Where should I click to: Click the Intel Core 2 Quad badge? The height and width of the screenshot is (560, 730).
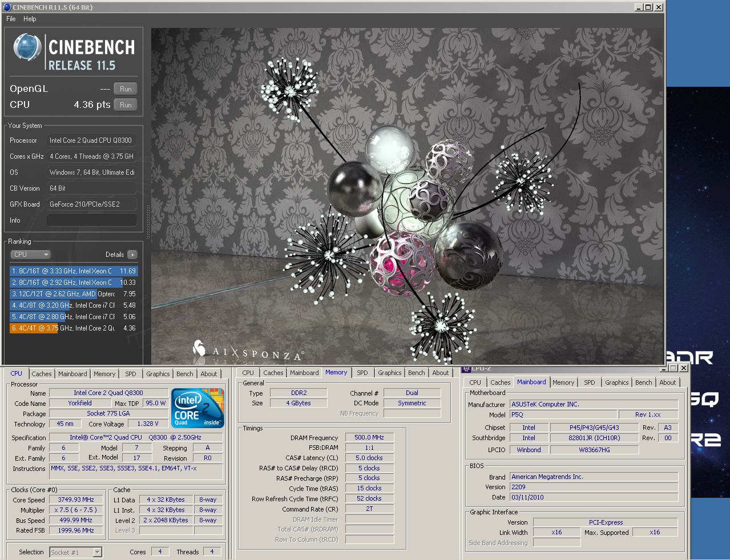tap(197, 408)
